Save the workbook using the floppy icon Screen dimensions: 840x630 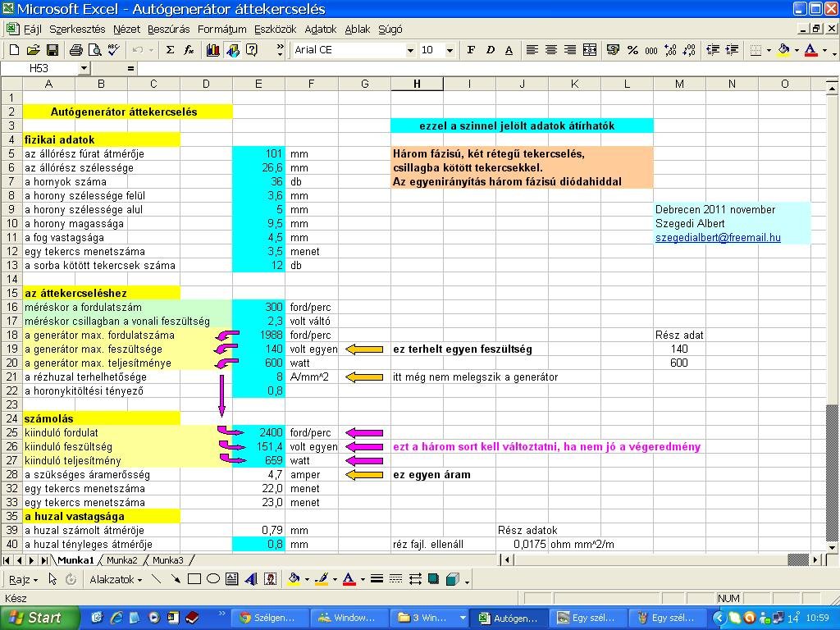52,50
